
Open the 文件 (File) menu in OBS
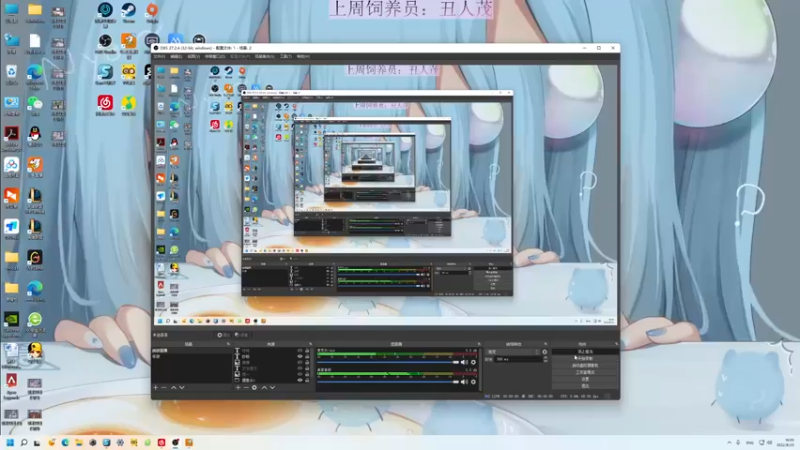click(159, 57)
